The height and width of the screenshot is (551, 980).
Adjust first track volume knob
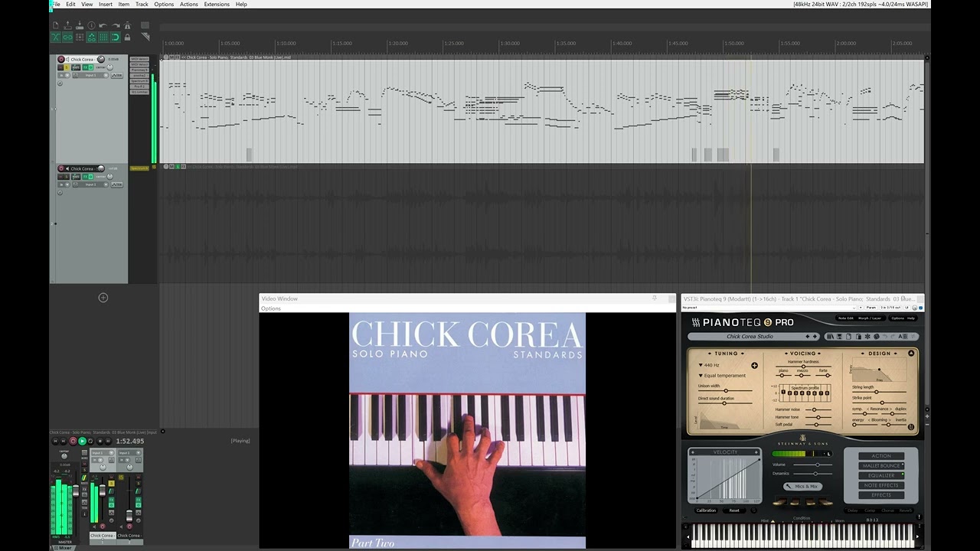pyautogui.click(x=100, y=59)
